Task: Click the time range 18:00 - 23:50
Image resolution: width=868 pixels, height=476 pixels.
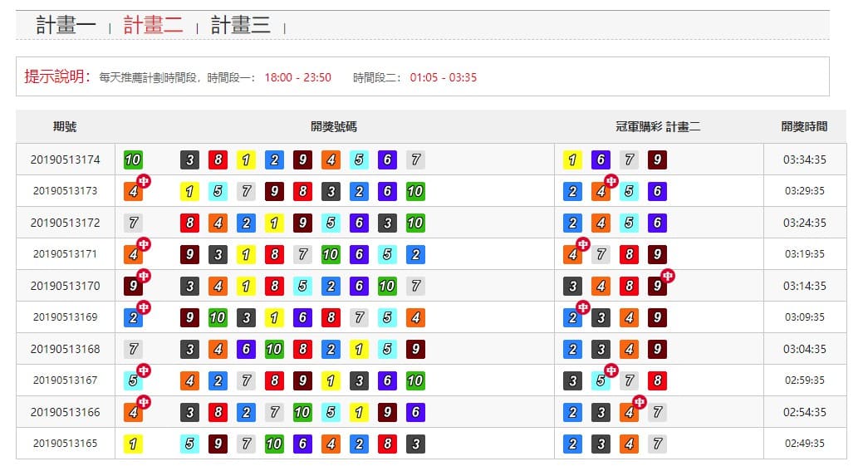Action: click(298, 77)
